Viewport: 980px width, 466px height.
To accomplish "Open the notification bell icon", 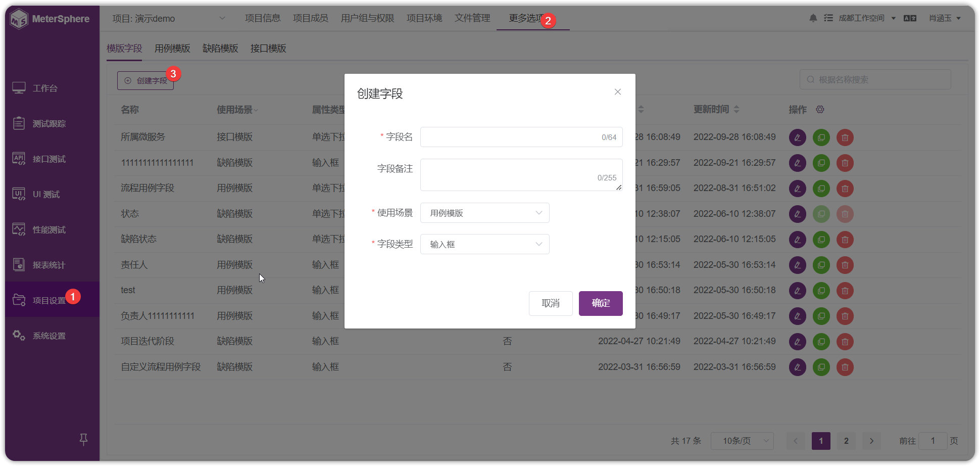I will 813,18.
